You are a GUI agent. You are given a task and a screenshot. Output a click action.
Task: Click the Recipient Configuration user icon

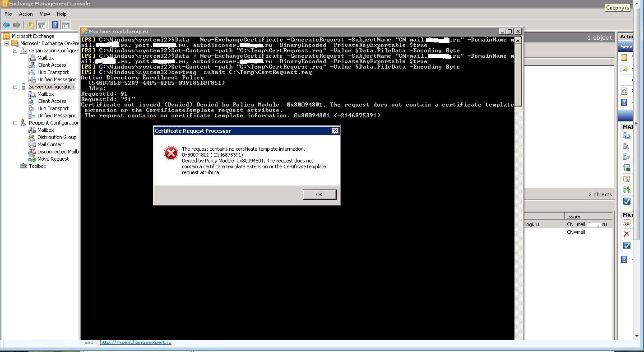23,123
